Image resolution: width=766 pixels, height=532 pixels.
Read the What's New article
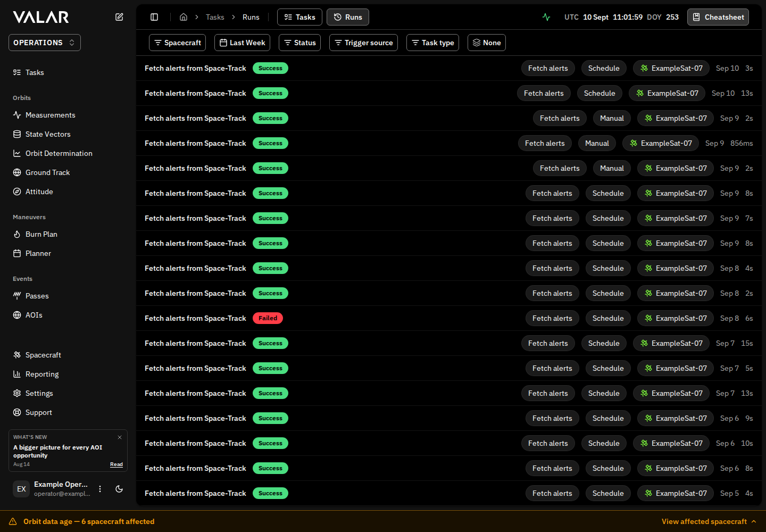(x=116, y=464)
